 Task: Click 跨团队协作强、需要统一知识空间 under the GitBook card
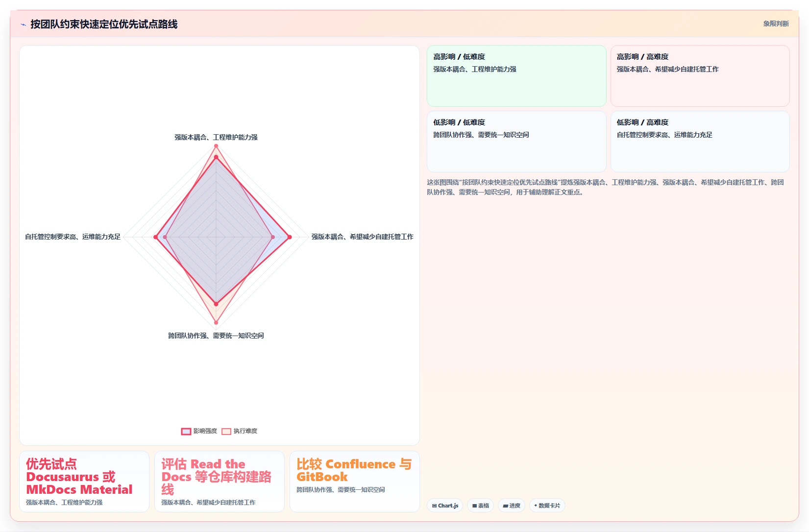(x=341, y=490)
